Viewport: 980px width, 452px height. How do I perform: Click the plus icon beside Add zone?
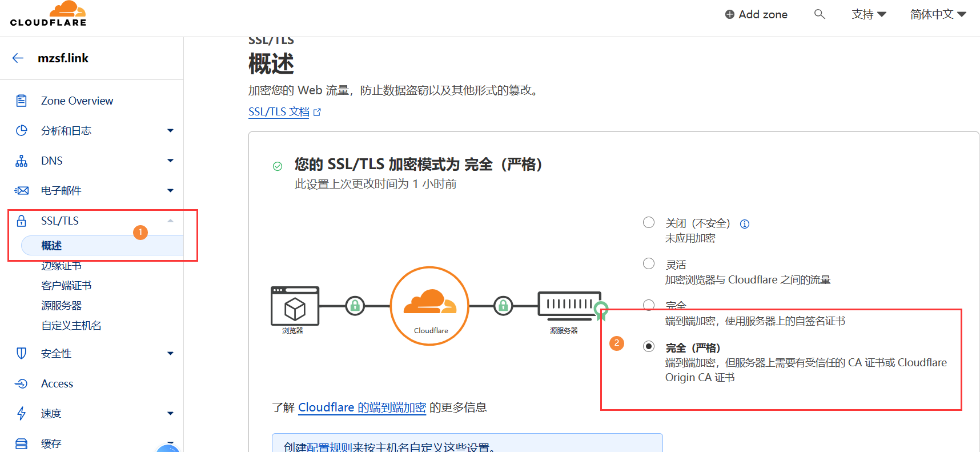(x=730, y=14)
